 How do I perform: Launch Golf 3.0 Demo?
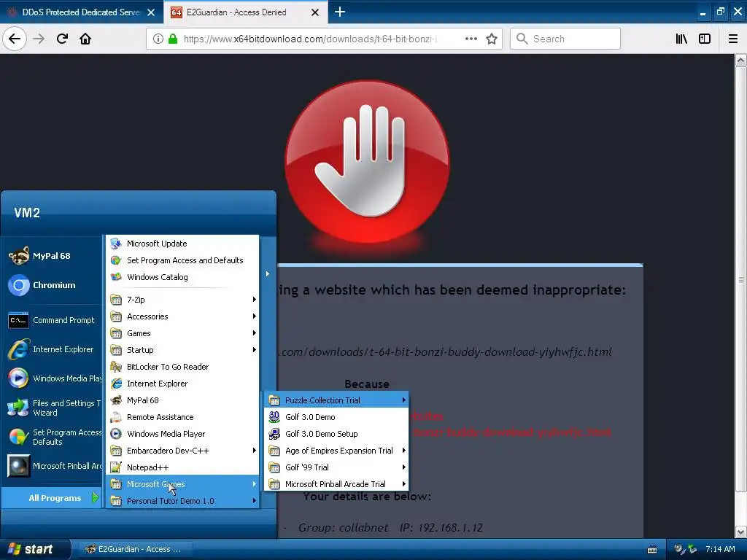[336, 417]
